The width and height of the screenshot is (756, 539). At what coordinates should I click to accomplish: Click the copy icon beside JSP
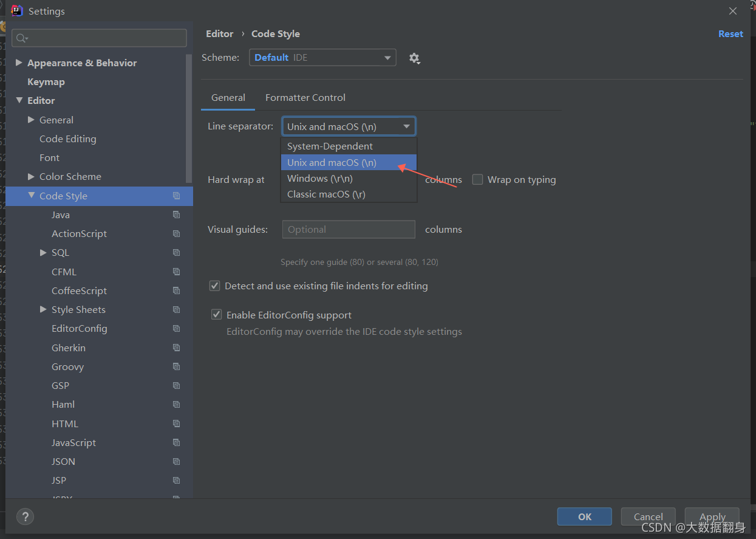tap(177, 480)
